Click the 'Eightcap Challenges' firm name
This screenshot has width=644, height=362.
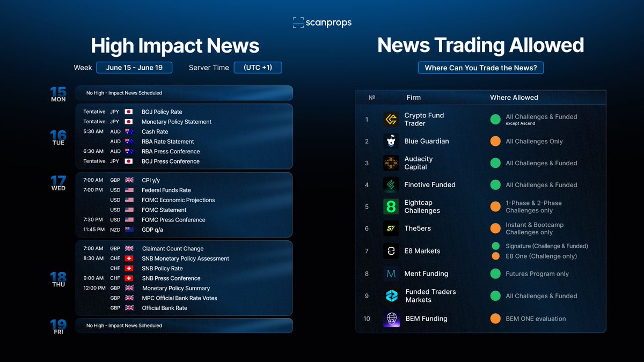click(422, 206)
